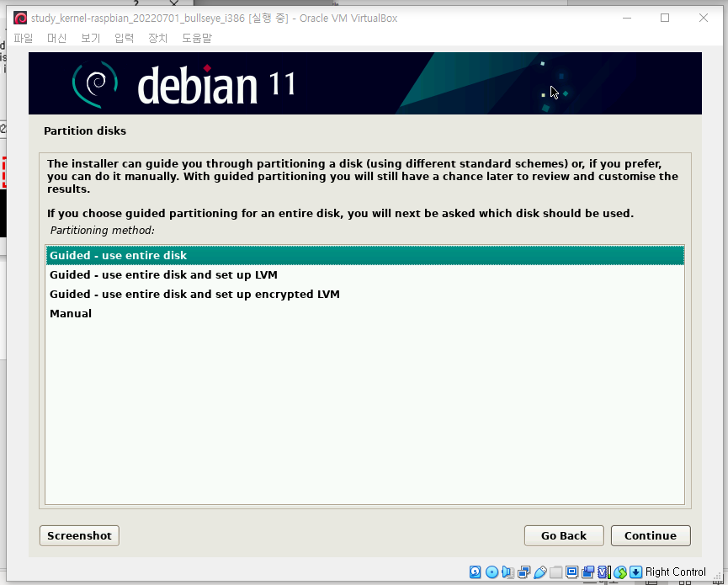Image resolution: width=728 pixels, height=585 pixels.
Task: Toggle mouse integration via status bar icon
Action: (x=620, y=572)
